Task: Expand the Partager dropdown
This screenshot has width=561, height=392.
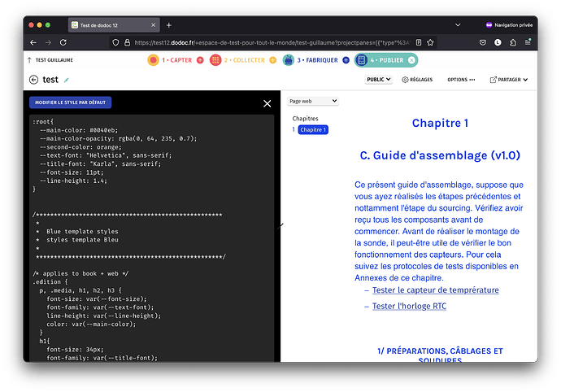Action: point(509,80)
